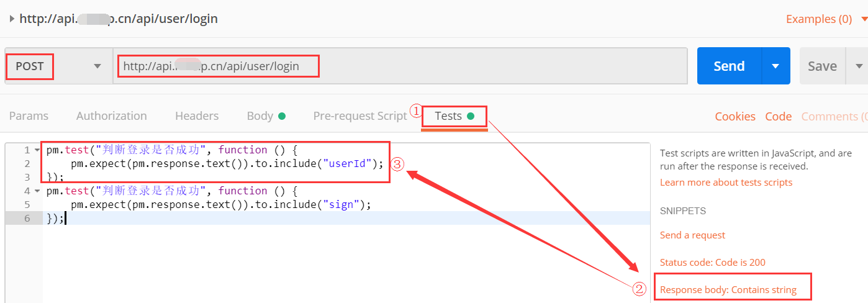Open the Cookies link
868x303 pixels.
[735, 117]
